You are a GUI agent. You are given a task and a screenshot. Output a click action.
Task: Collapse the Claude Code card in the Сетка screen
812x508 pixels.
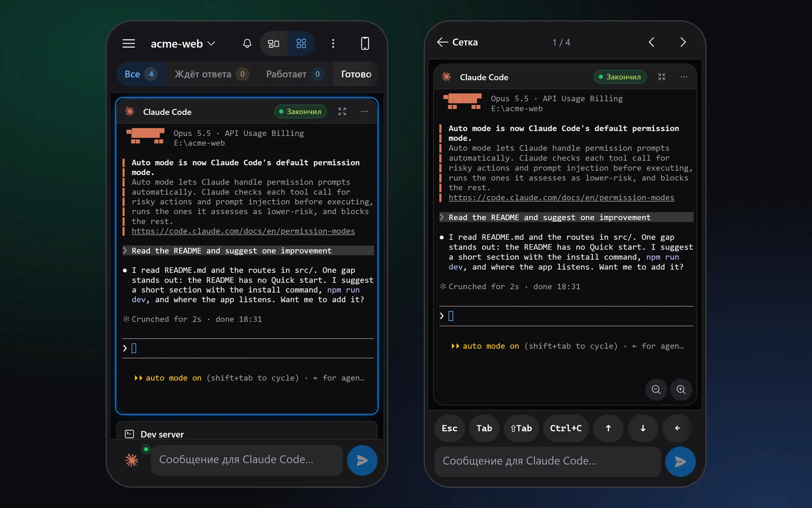[662, 77]
